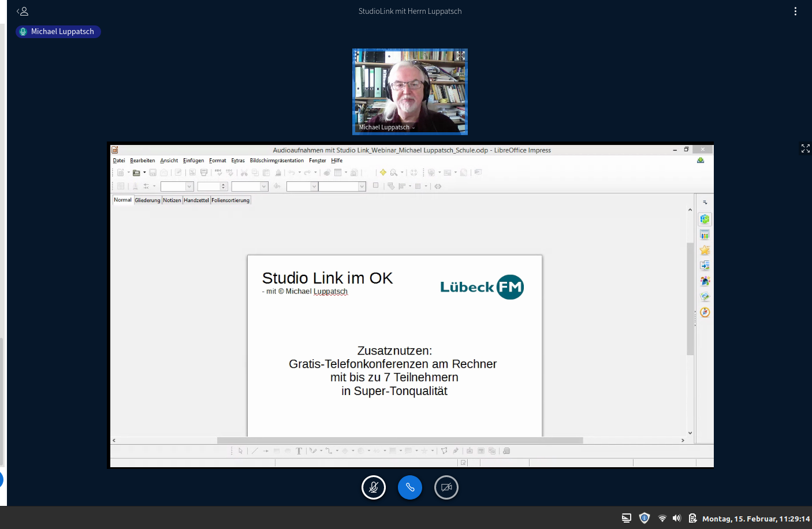Toggle the camera on/off button
The height and width of the screenshot is (529, 812).
tap(446, 487)
